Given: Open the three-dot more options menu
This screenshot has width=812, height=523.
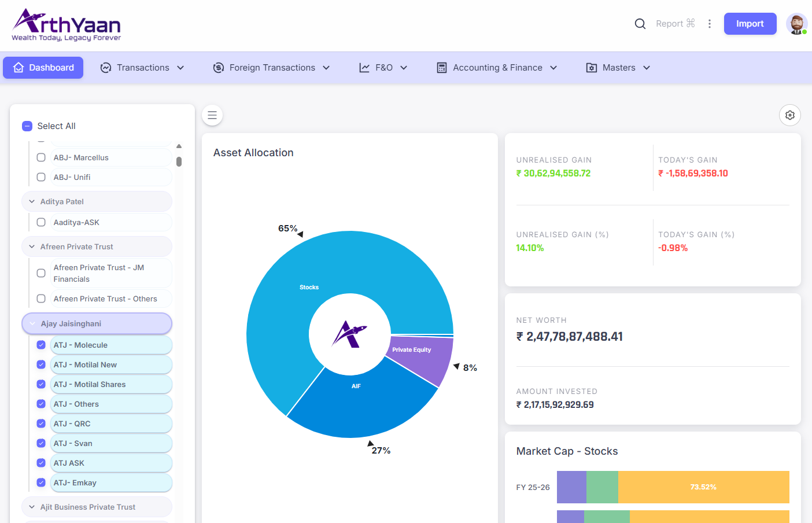Looking at the screenshot, I should coord(710,24).
